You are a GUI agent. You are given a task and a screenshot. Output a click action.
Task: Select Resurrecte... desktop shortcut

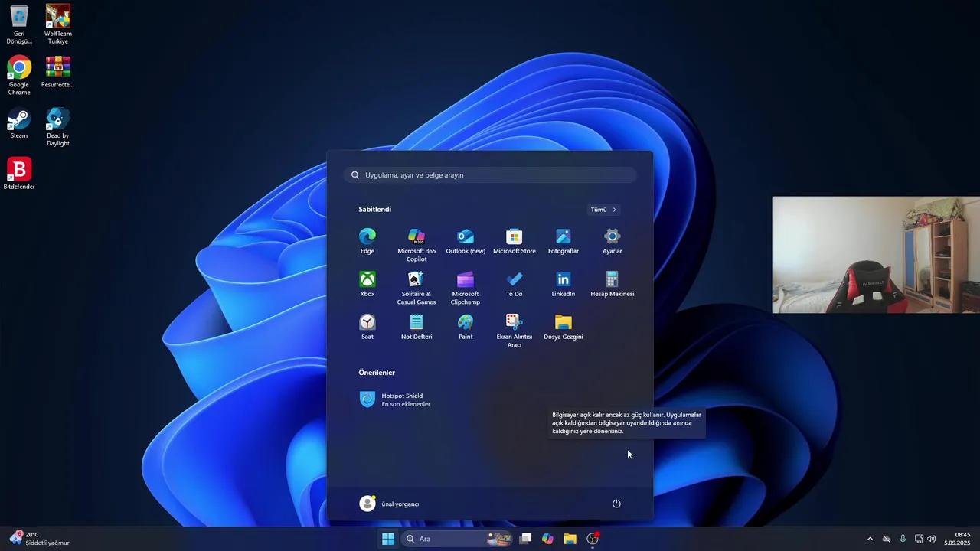point(58,72)
